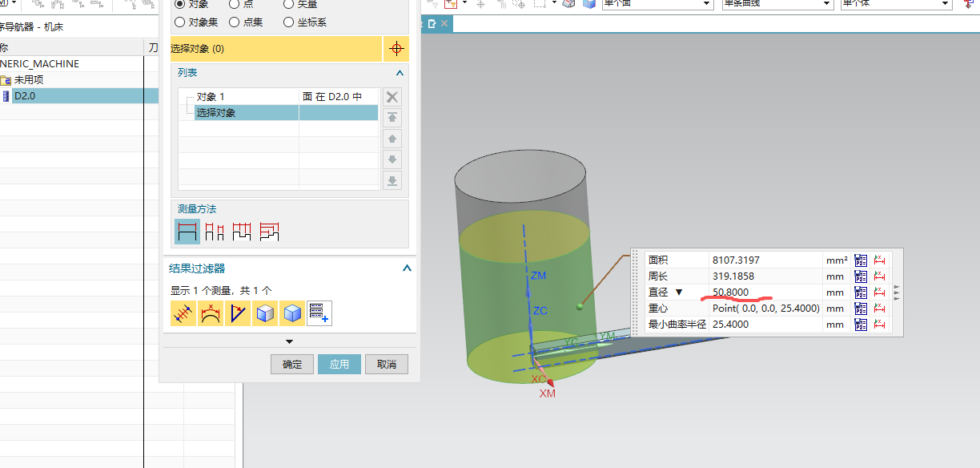Click the 确定 button

[292, 365]
